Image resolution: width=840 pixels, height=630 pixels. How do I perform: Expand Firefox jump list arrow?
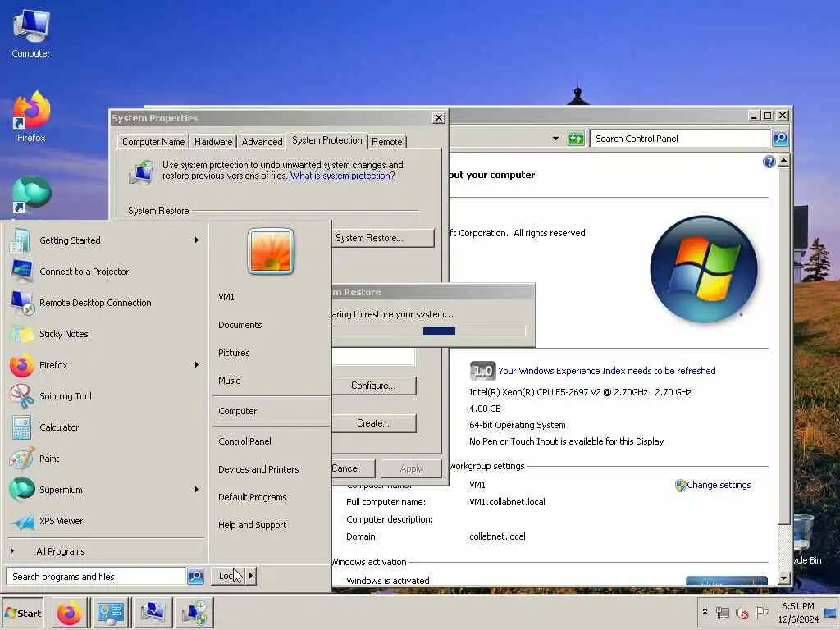pos(197,364)
